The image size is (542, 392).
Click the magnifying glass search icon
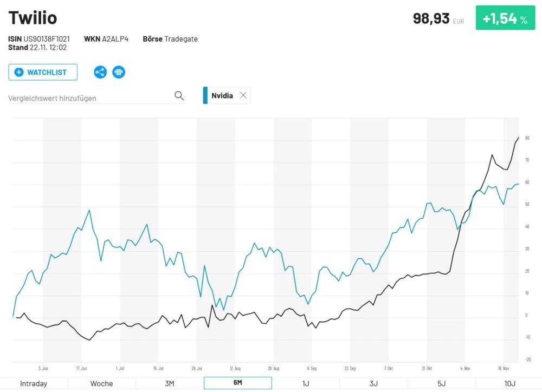179,96
